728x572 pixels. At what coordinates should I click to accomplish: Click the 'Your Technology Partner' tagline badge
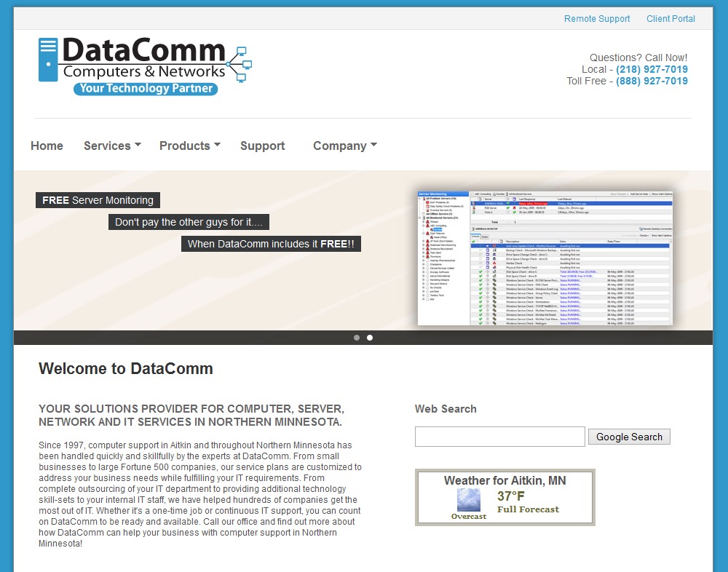pos(146,88)
